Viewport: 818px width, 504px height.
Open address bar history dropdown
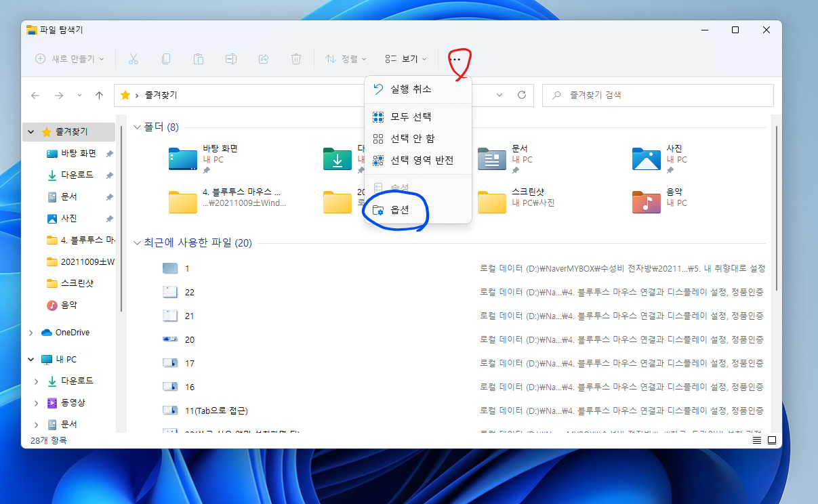coord(500,96)
